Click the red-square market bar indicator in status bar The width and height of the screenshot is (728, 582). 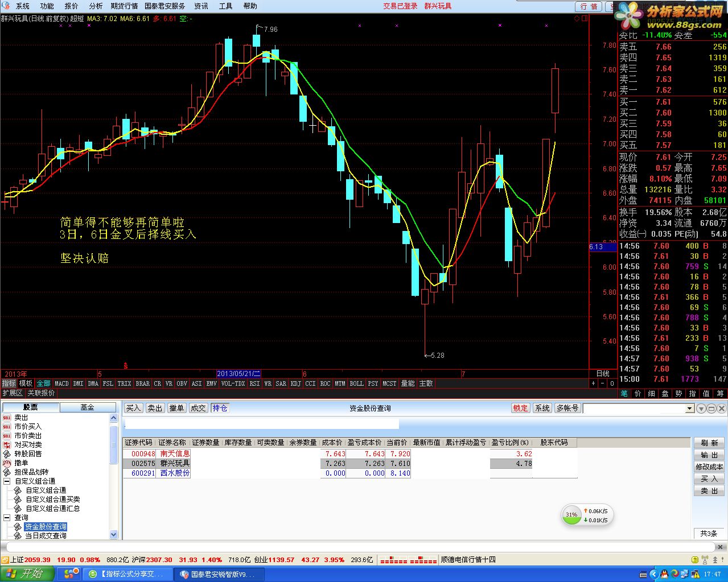point(408,560)
